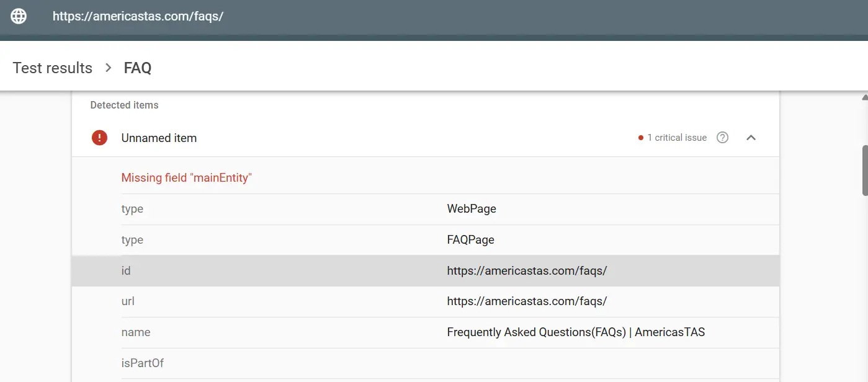Go back to Test results breadcrumb
This screenshot has width=868, height=382.
[x=53, y=68]
